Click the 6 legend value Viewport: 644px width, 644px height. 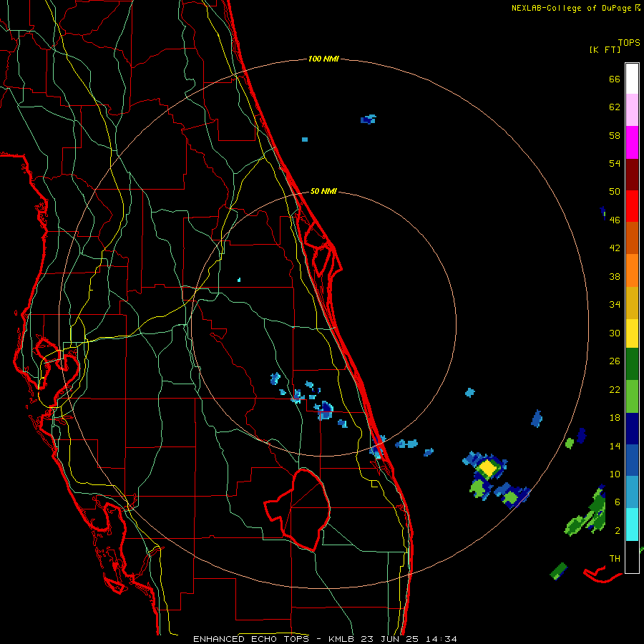coord(617,502)
